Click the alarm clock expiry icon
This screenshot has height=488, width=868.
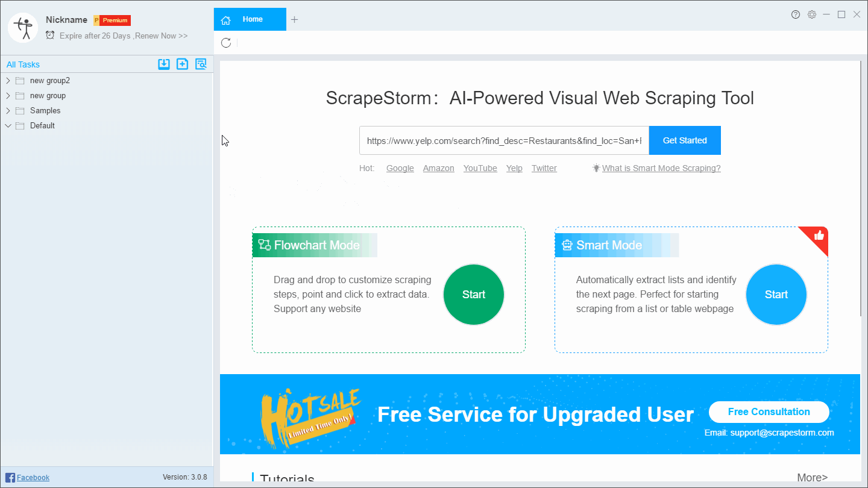tap(50, 36)
